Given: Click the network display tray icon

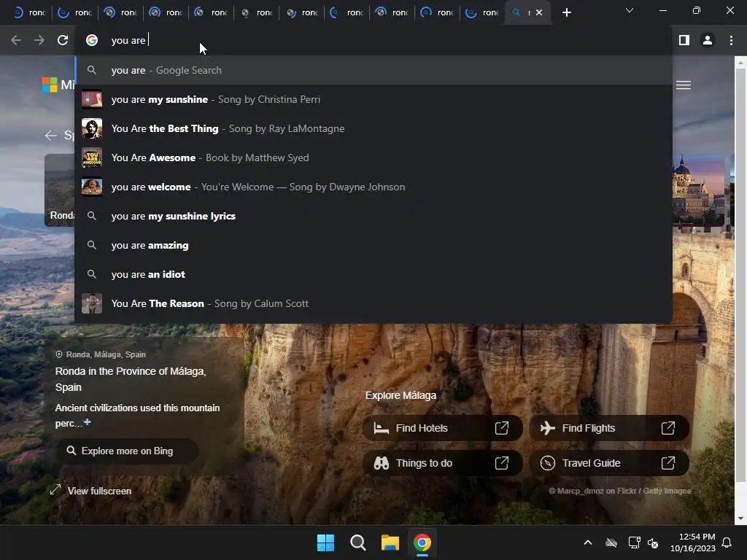Looking at the screenshot, I should [634, 542].
